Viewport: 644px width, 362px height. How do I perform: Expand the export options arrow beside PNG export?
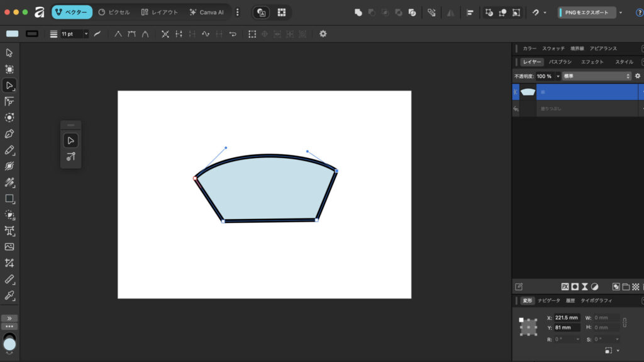click(x=621, y=13)
